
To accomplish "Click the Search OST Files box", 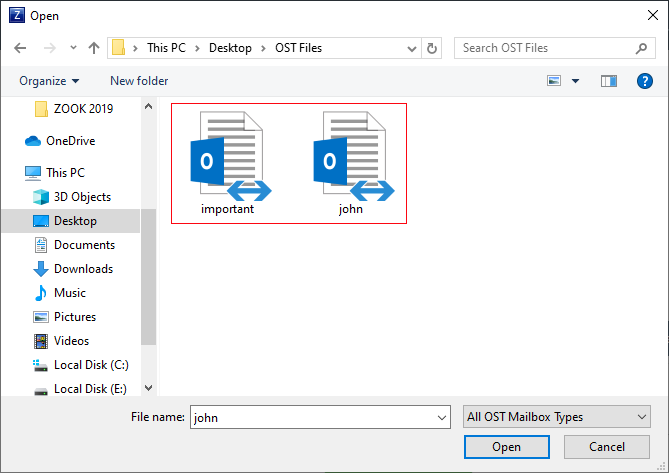I will 555,48.
